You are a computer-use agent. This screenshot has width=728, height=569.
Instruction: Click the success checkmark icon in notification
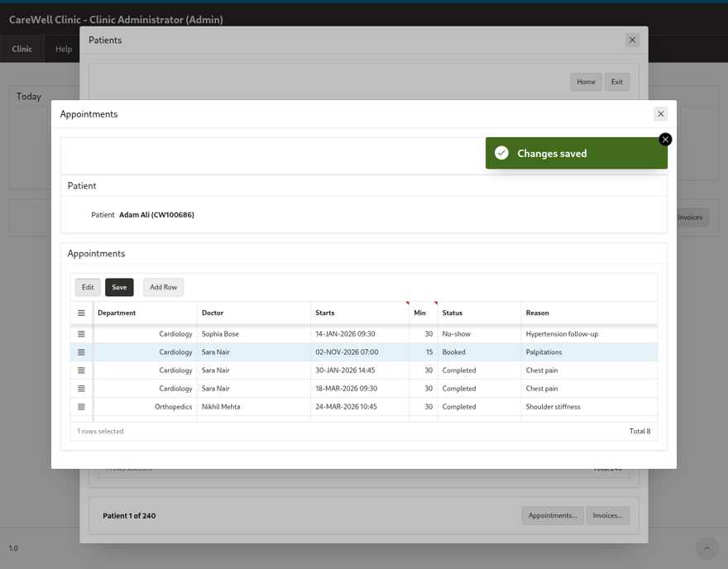pos(501,153)
